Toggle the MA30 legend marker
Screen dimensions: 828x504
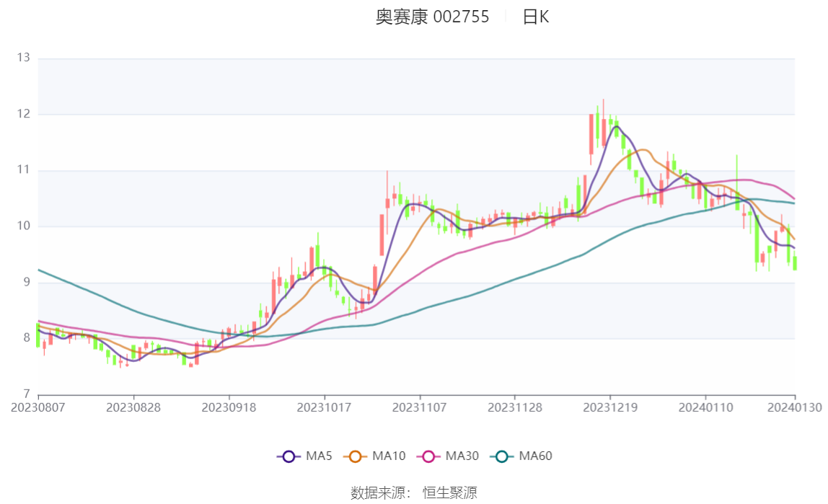tap(428, 456)
